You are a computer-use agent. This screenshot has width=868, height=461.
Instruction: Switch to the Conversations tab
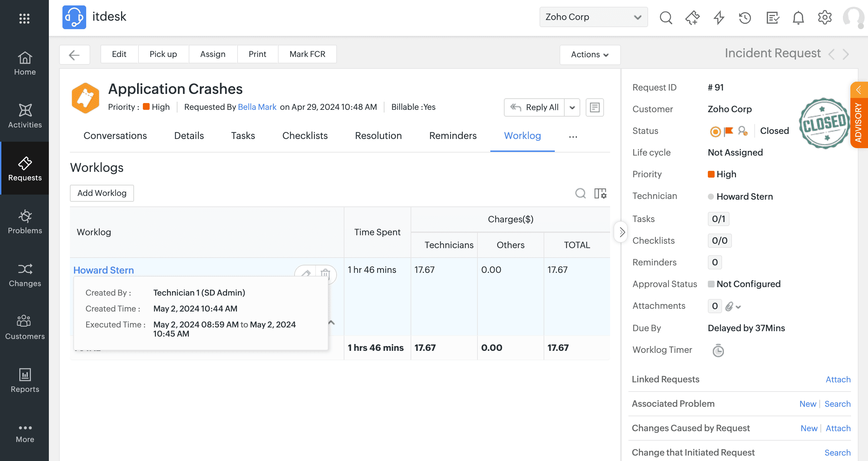[x=115, y=136]
